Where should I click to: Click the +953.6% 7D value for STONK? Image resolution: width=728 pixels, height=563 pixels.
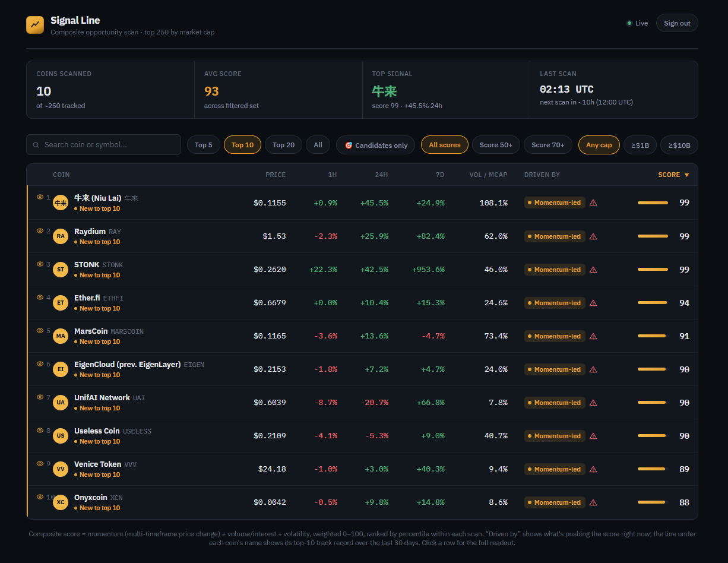[x=428, y=270]
